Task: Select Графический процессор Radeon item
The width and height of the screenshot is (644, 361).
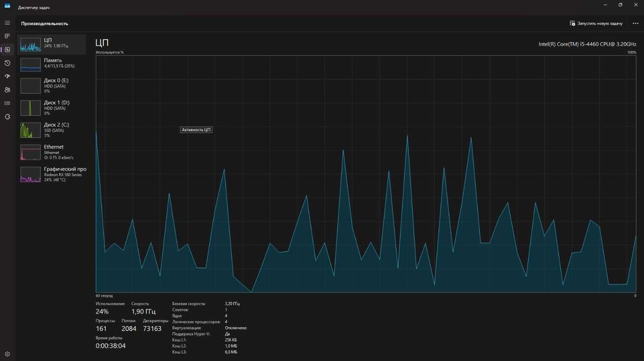Action: pyautogui.click(x=52, y=174)
